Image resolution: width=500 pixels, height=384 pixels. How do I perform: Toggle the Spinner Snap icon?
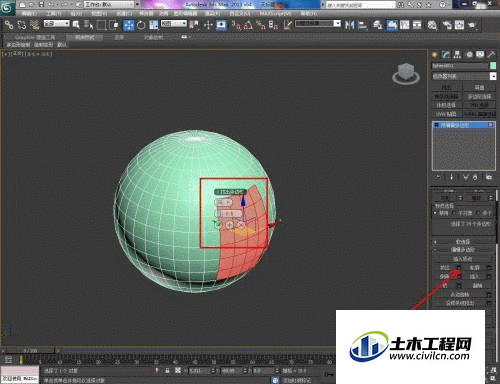click(274, 25)
